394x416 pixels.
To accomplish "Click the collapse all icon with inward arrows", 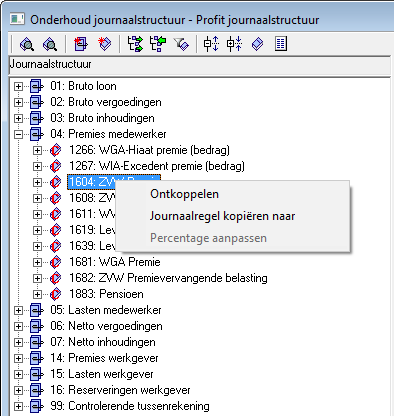I will 234,44.
